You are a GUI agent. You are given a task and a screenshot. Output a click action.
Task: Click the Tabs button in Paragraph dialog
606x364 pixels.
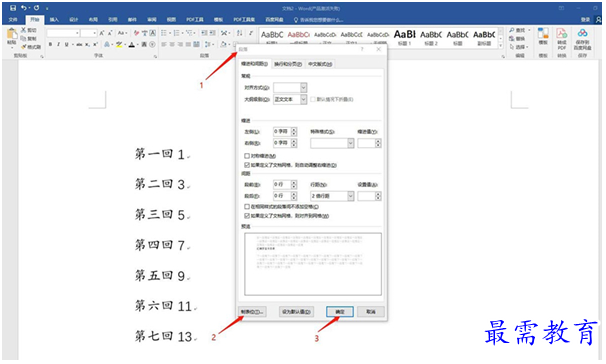[252, 311]
